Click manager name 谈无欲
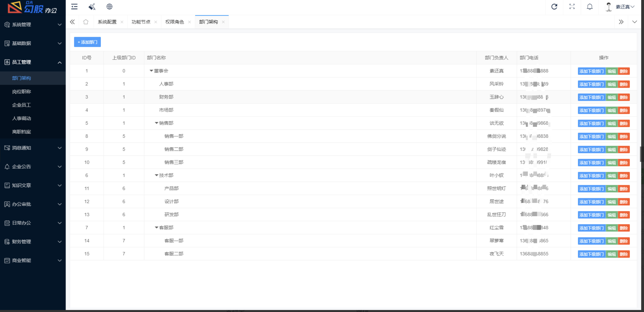This screenshot has height=312, width=644. click(496, 123)
